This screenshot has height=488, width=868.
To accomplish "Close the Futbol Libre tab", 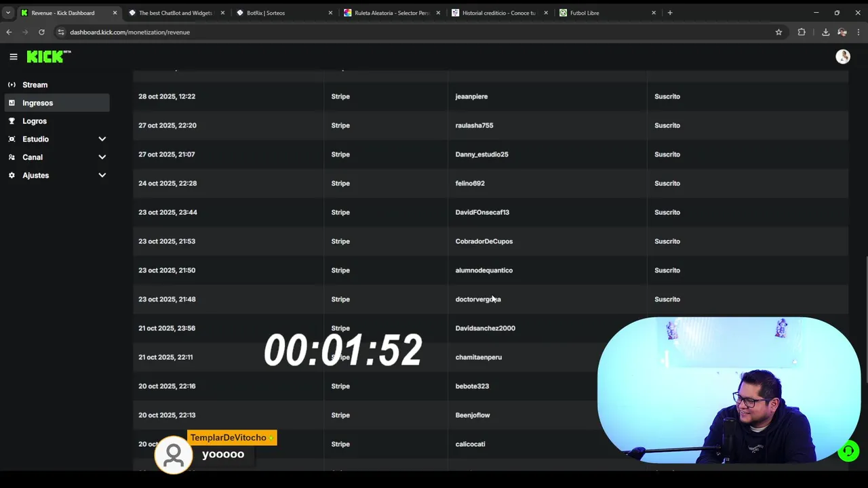I will tap(654, 13).
